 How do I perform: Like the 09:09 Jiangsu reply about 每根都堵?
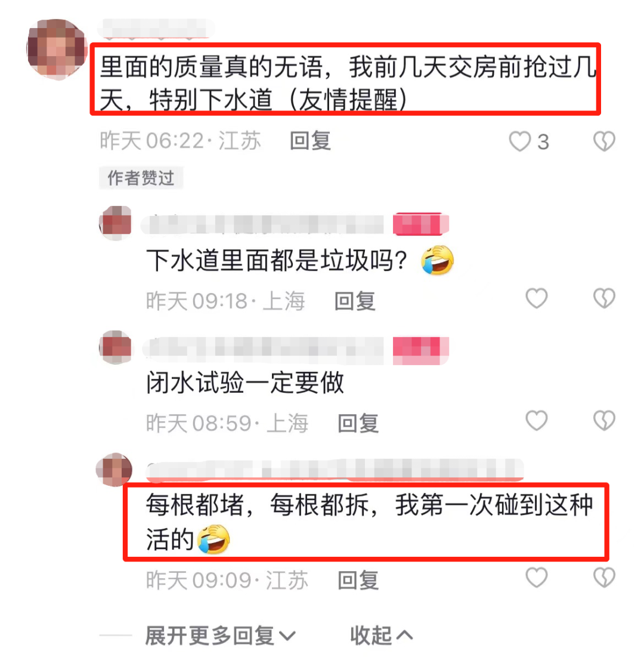tap(537, 578)
